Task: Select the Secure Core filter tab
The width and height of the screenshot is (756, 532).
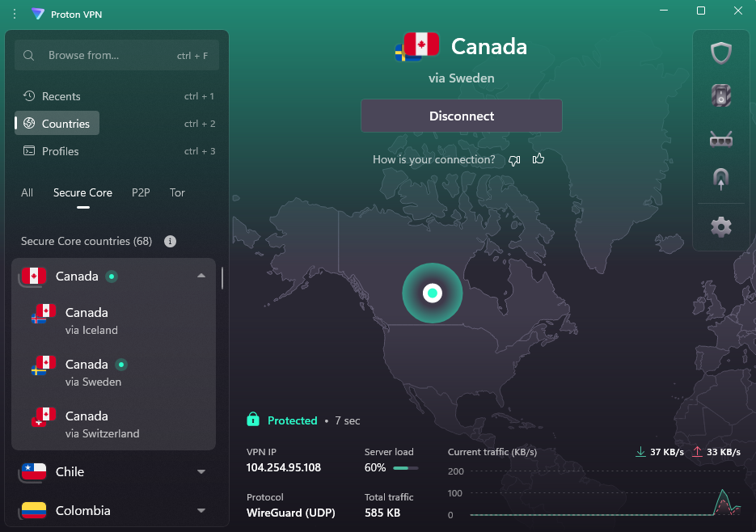Action: [82, 193]
